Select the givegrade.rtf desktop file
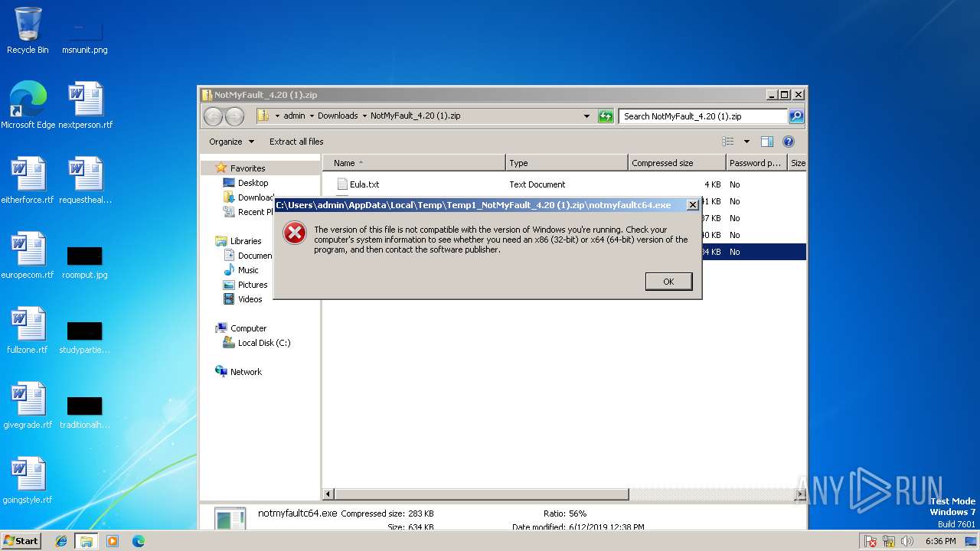The image size is (980, 551). coord(28,406)
